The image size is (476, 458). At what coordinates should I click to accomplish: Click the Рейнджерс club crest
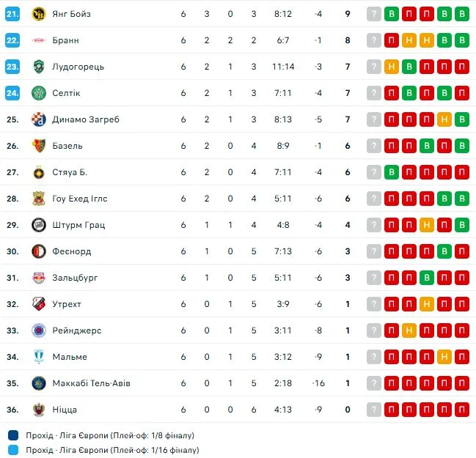point(39,330)
